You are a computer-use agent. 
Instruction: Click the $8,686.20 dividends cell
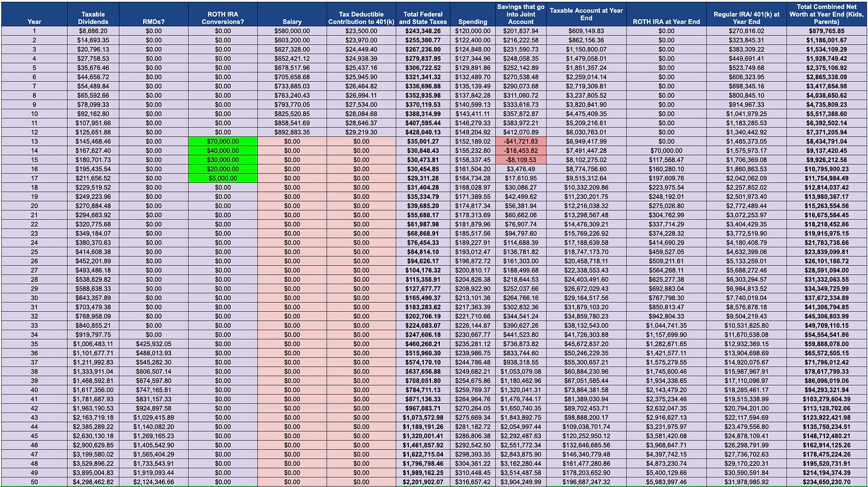[x=94, y=31]
